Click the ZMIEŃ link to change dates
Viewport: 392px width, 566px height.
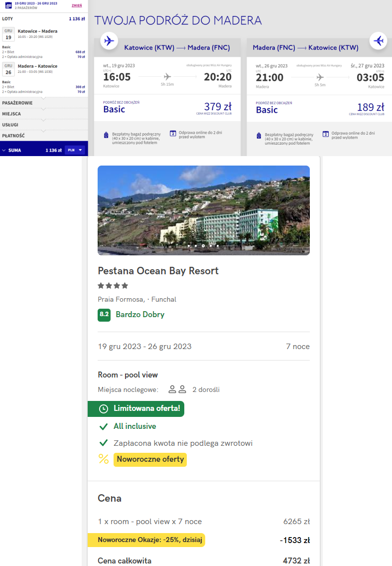point(77,5)
